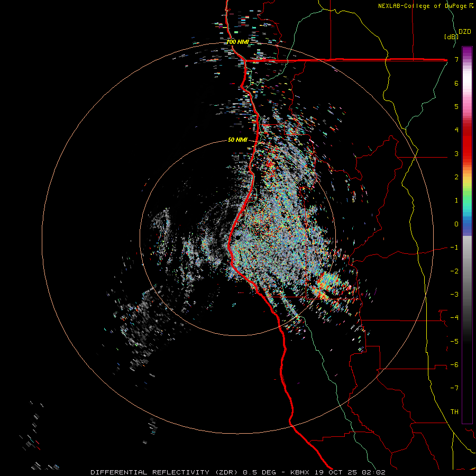This screenshot has height=476, width=476.
Task: Click the -6 scale label
Action: (x=454, y=365)
